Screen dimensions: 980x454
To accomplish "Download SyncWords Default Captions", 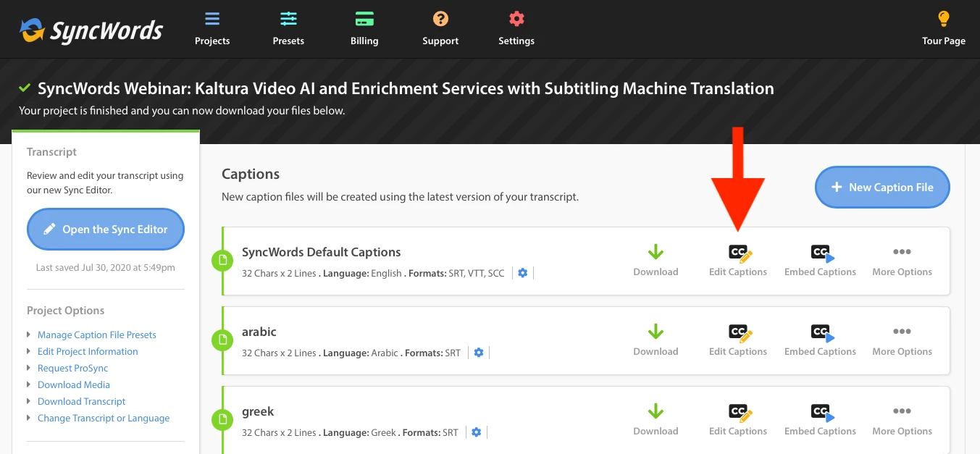I will tap(656, 261).
